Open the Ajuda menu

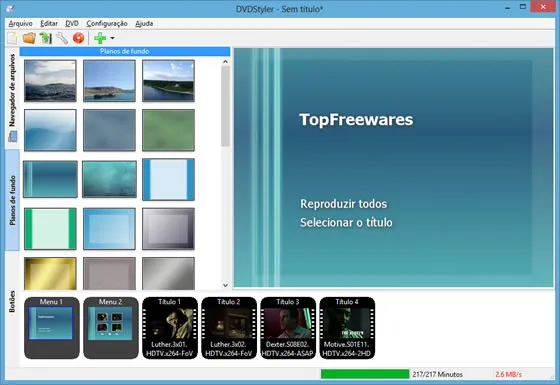pyautogui.click(x=144, y=24)
